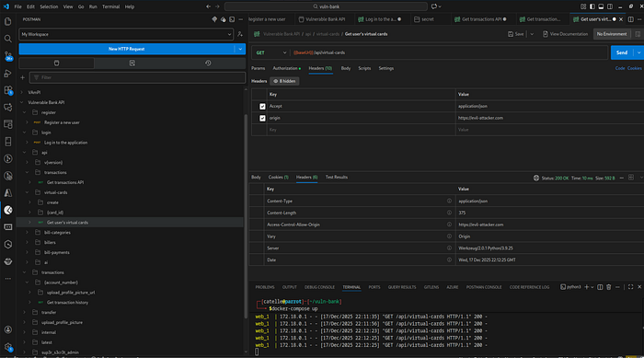Maximize the terminal panel size
The height and width of the screenshot is (358, 644).
pyautogui.click(x=630, y=287)
